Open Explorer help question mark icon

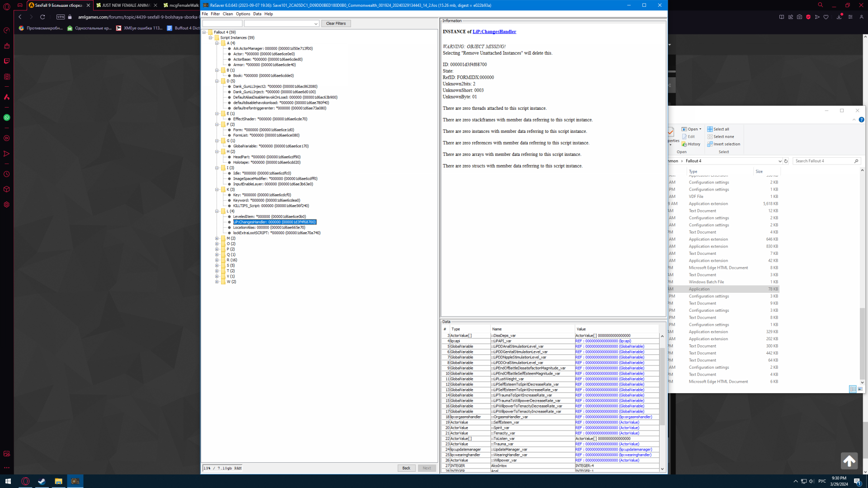click(x=861, y=120)
